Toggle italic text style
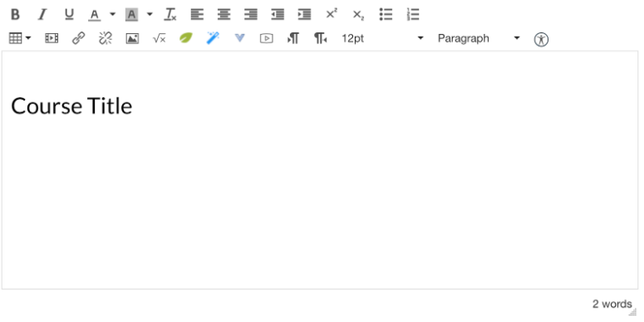Screen dimensions: 644x322 coord(42,14)
